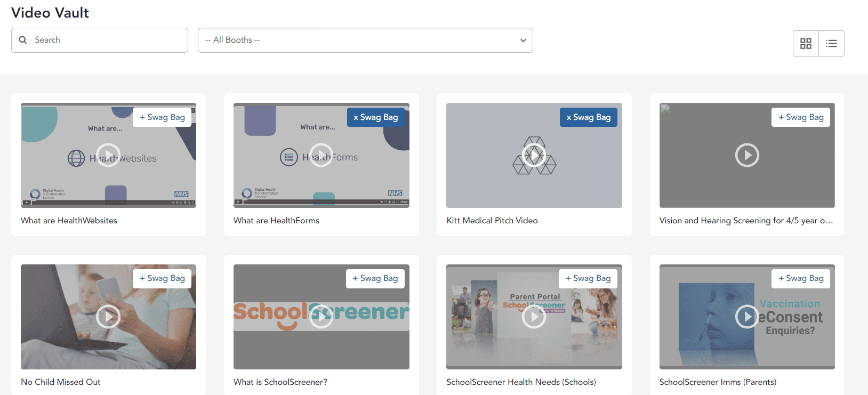The image size is (868, 395).
Task: Open the No Child Missed Out title
Action: (60, 382)
